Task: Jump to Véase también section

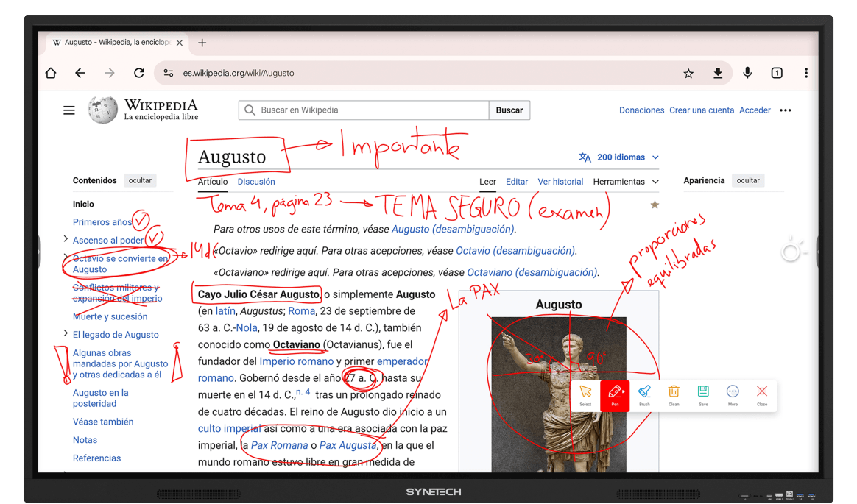Action: [x=103, y=422]
